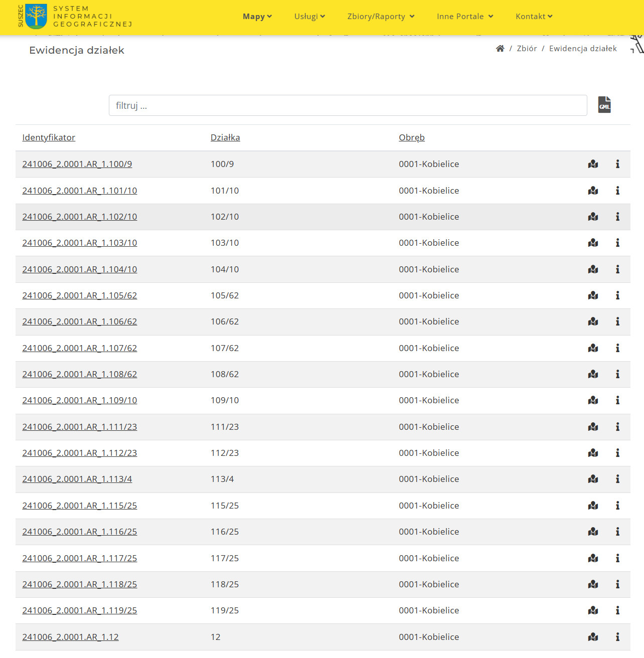
Task: Open the Inne Portale menu
Action: 465,17
